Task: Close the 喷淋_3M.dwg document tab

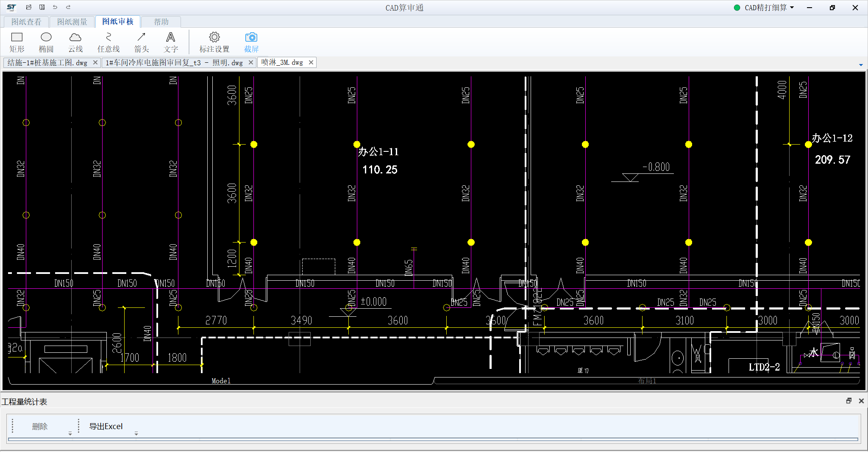Action: tap(311, 62)
